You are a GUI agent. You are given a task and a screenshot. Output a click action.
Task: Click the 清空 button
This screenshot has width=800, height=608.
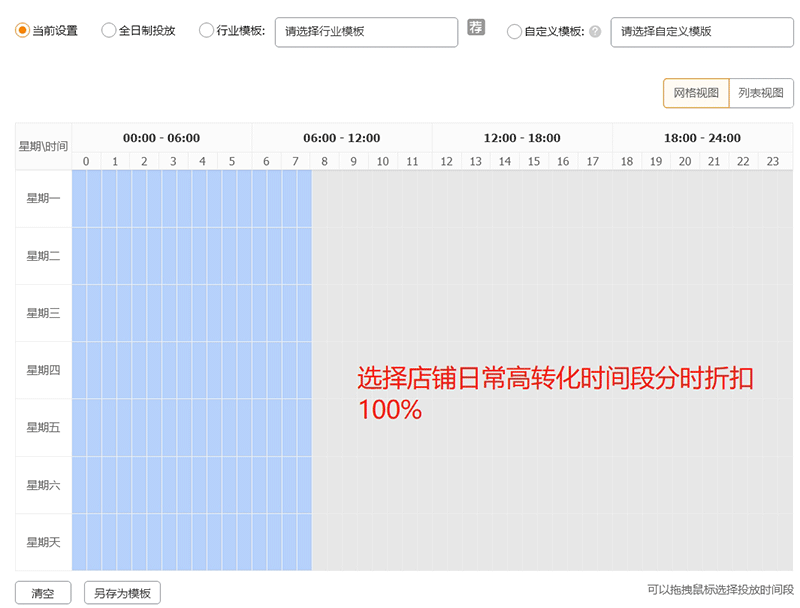tap(43, 593)
